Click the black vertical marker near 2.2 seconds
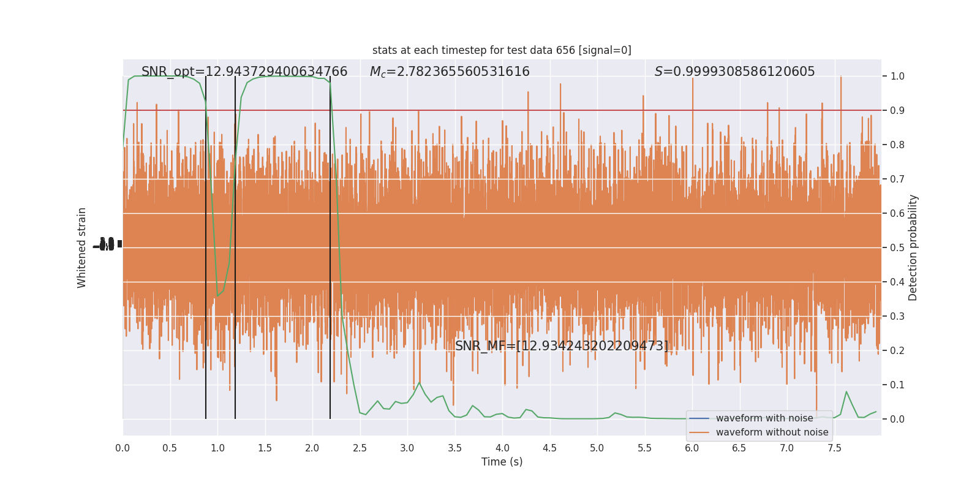This screenshot has height=490, width=980. click(x=330, y=247)
